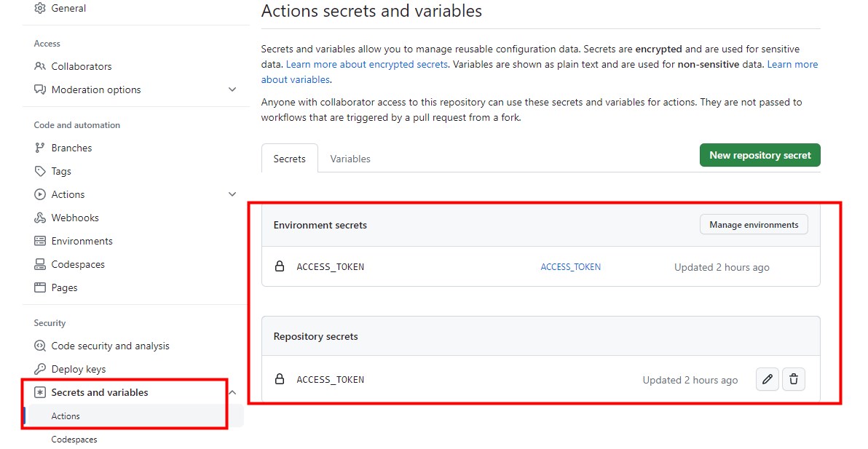Viewport: 868px width, 449px height.
Task: Click the Deploy keys key icon
Action: coord(40,369)
